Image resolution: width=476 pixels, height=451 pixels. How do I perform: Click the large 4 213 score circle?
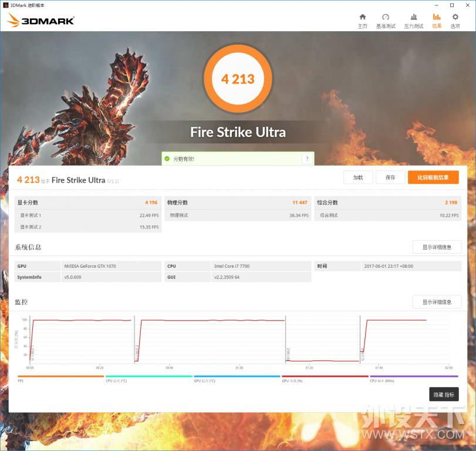[238, 79]
